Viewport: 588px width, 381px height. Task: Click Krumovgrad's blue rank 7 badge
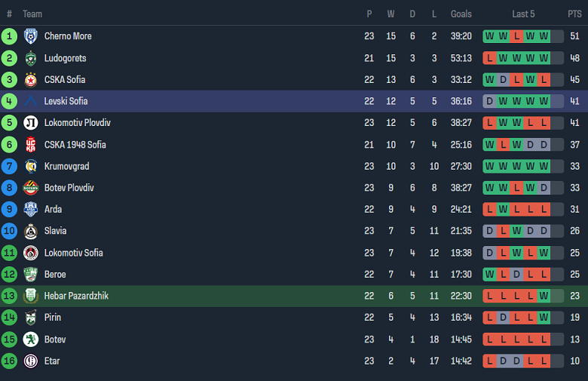(9, 166)
